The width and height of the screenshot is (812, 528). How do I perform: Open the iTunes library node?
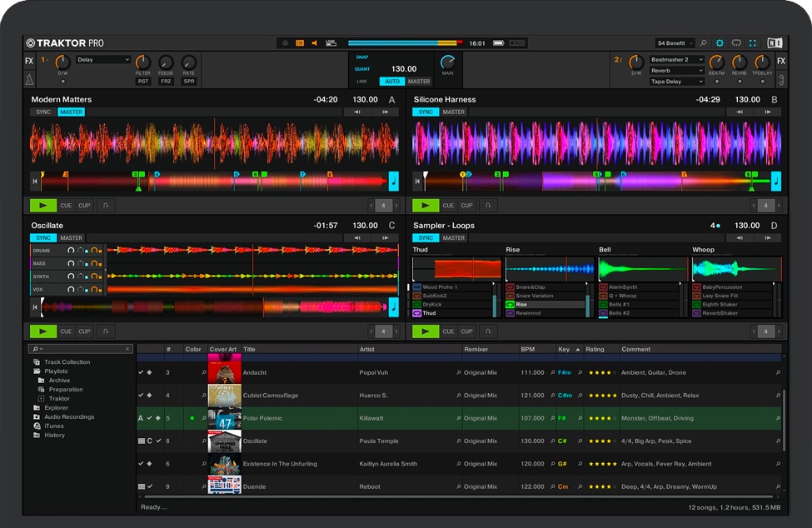53,426
